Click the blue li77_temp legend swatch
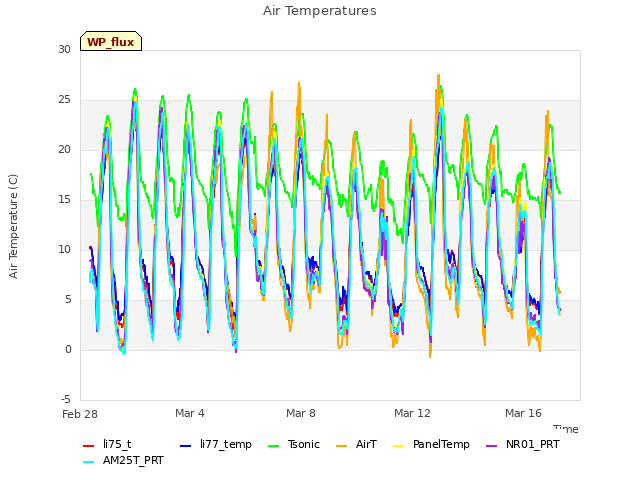The width and height of the screenshot is (640, 480). 186,446
